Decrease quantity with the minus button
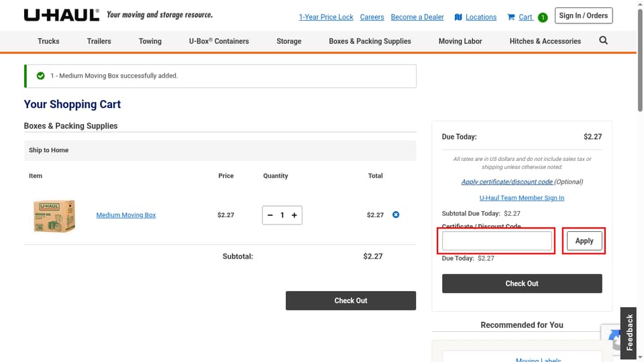 pyautogui.click(x=270, y=215)
